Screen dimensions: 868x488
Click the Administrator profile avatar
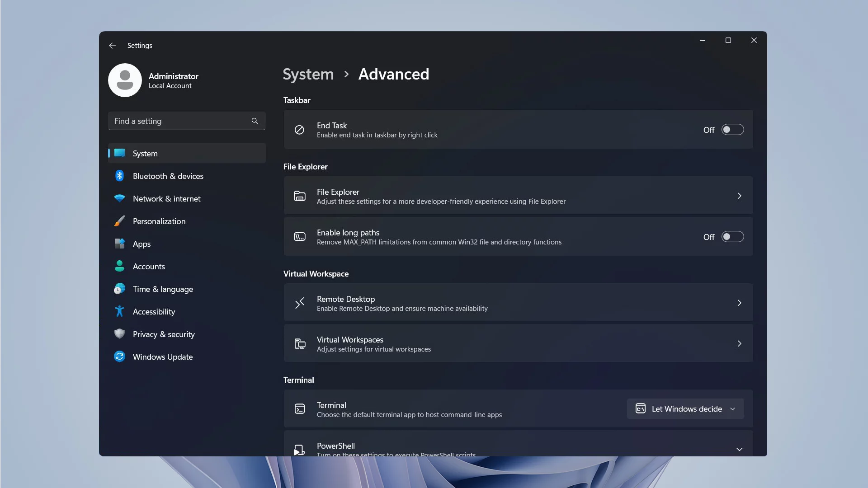tap(125, 80)
